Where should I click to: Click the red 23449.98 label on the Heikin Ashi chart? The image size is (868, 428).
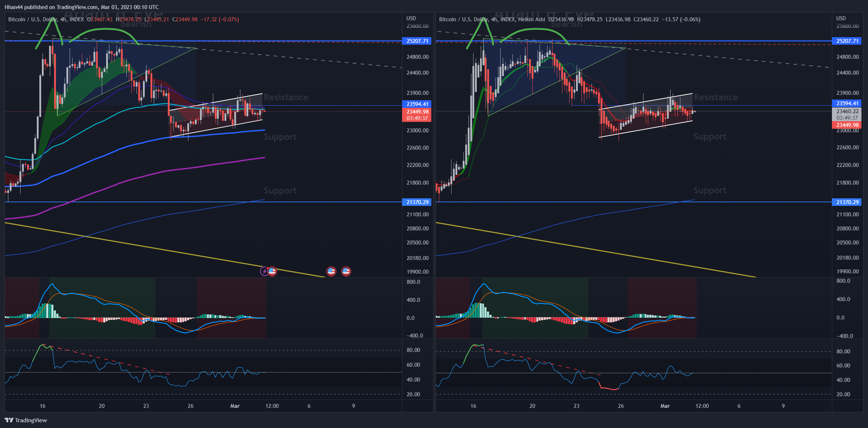click(847, 125)
